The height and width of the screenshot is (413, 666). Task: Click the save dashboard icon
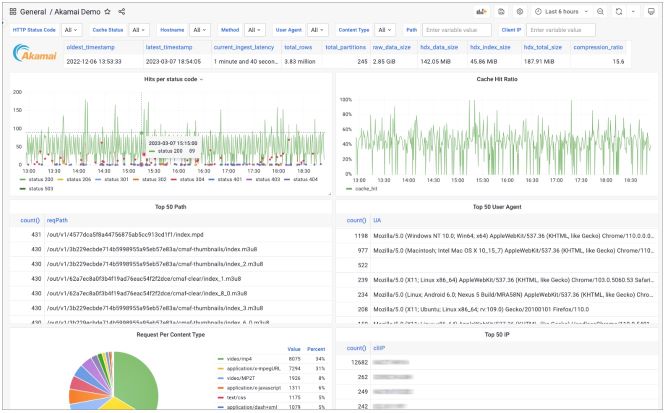coord(501,11)
